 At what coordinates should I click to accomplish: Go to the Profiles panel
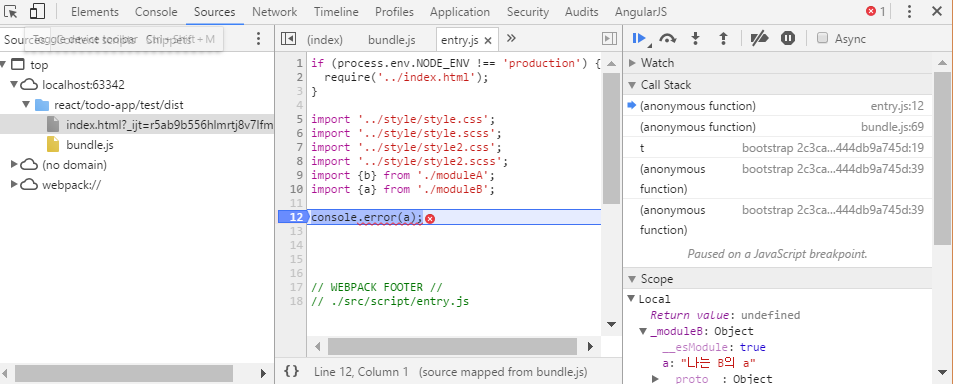394,12
